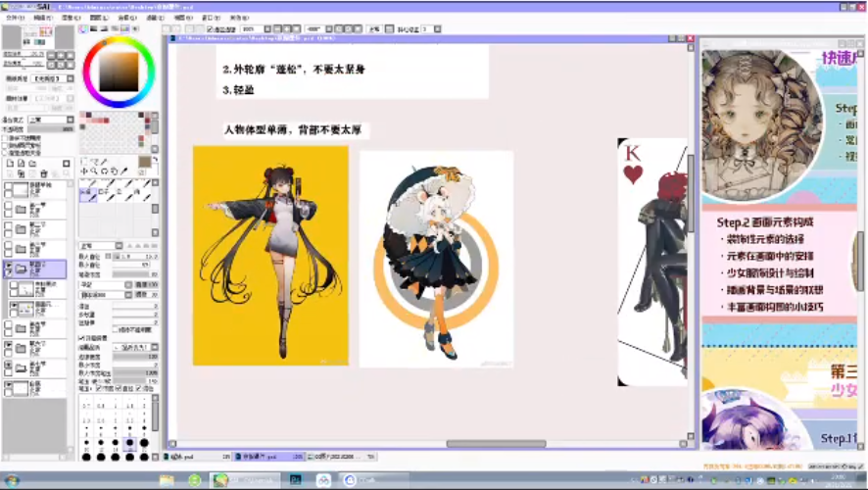Click Redo in the top toolbar

177,28
